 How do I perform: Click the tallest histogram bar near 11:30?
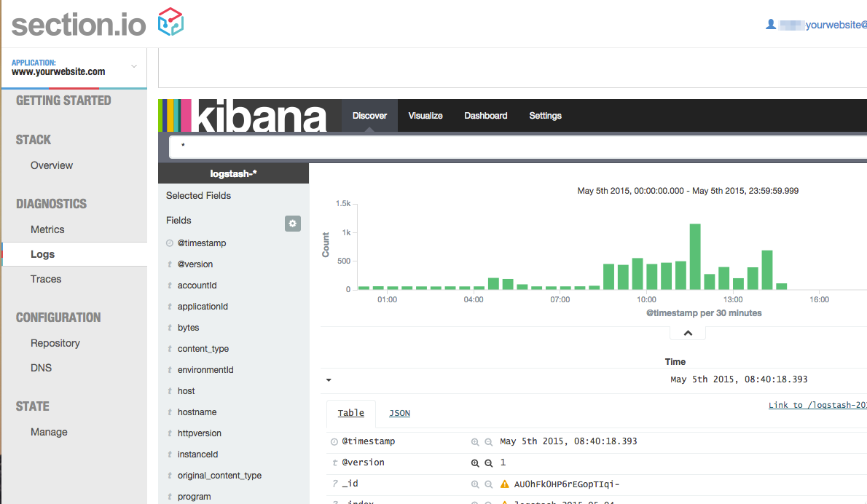[695, 256]
